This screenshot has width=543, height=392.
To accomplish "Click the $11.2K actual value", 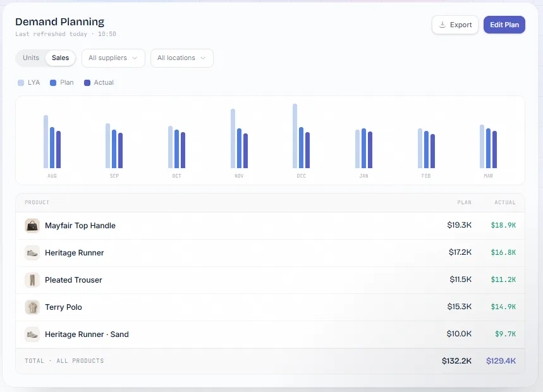I will (x=503, y=279).
